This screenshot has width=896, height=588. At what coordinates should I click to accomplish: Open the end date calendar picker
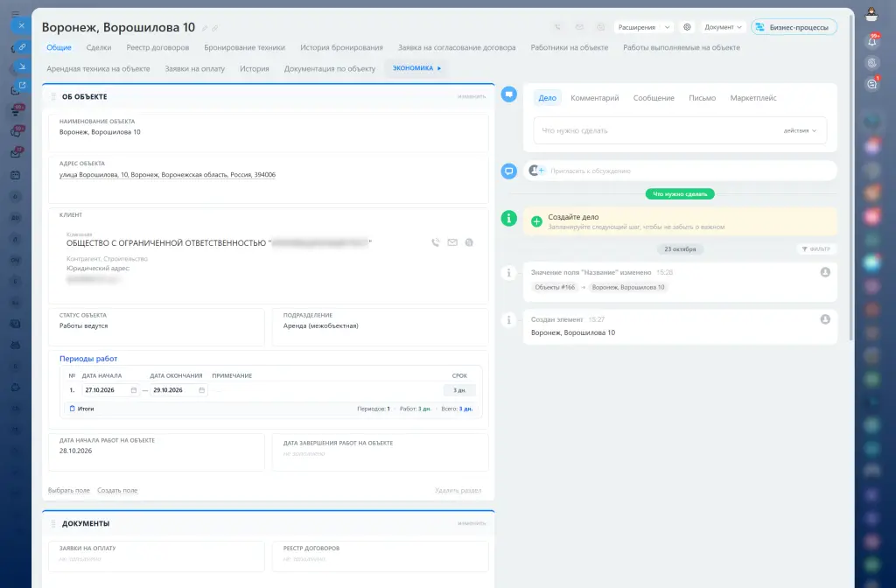tap(202, 390)
